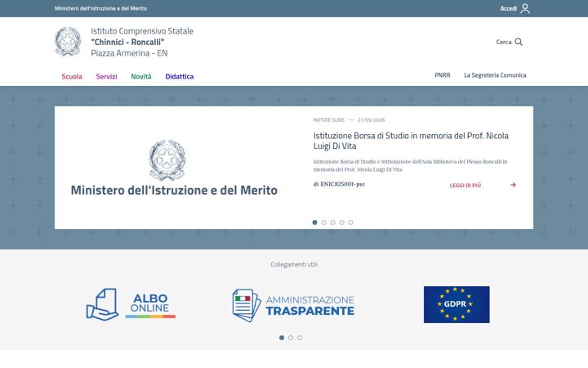This screenshot has height=368, width=588.
Task: Open the Albo Online banner
Action: pos(131,304)
